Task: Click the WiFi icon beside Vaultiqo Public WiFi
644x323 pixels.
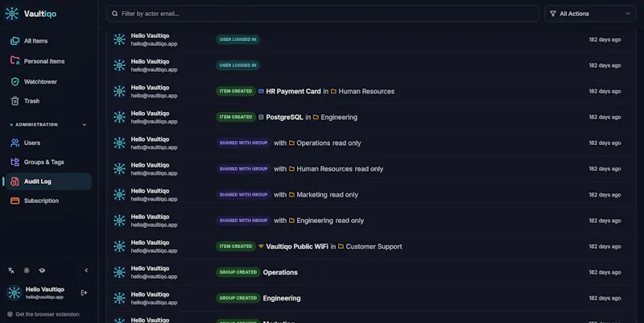Action: point(261,246)
